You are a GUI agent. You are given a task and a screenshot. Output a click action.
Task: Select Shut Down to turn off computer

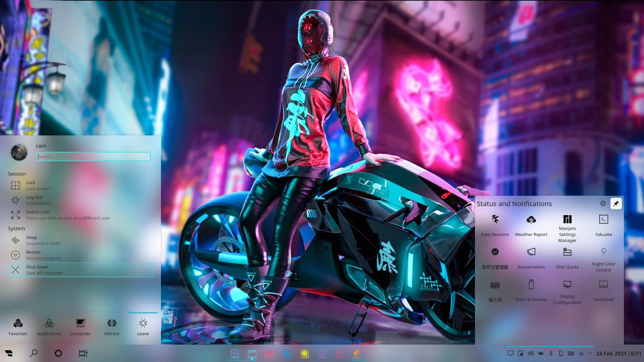[80, 270]
